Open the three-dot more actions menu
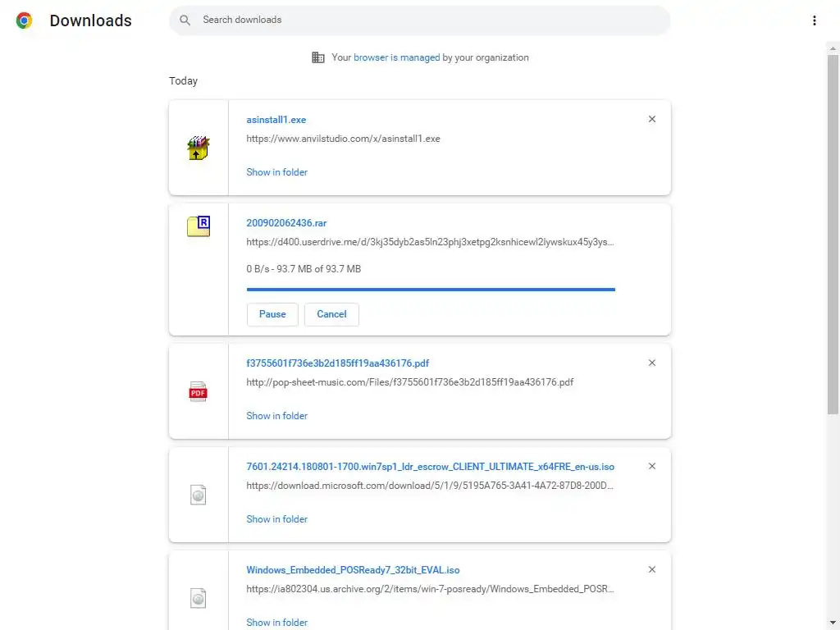840x630 pixels. 814,21
